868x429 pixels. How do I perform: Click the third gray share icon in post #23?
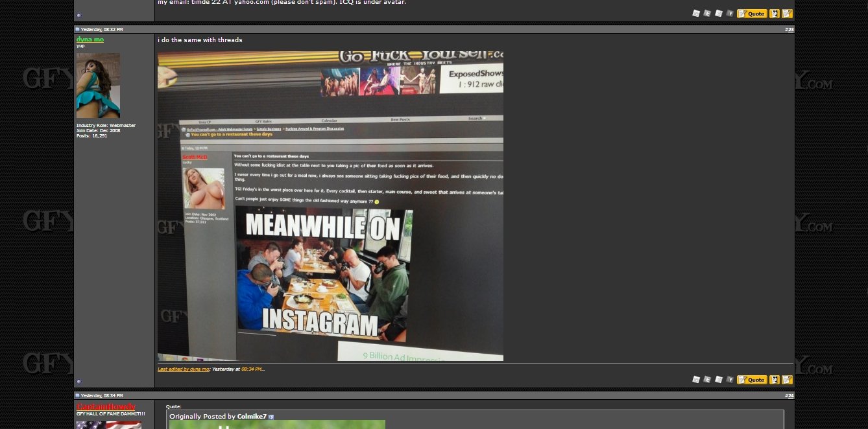719,380
